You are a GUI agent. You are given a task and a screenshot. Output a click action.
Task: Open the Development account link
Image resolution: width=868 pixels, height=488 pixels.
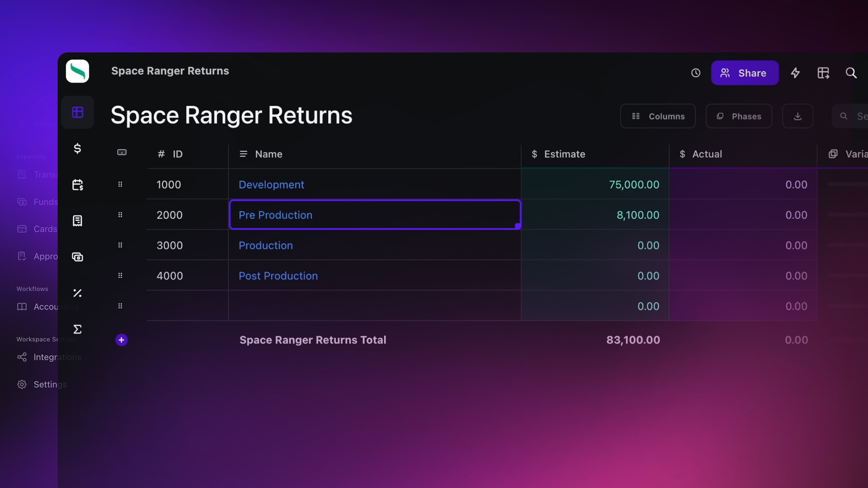(271, 185)
